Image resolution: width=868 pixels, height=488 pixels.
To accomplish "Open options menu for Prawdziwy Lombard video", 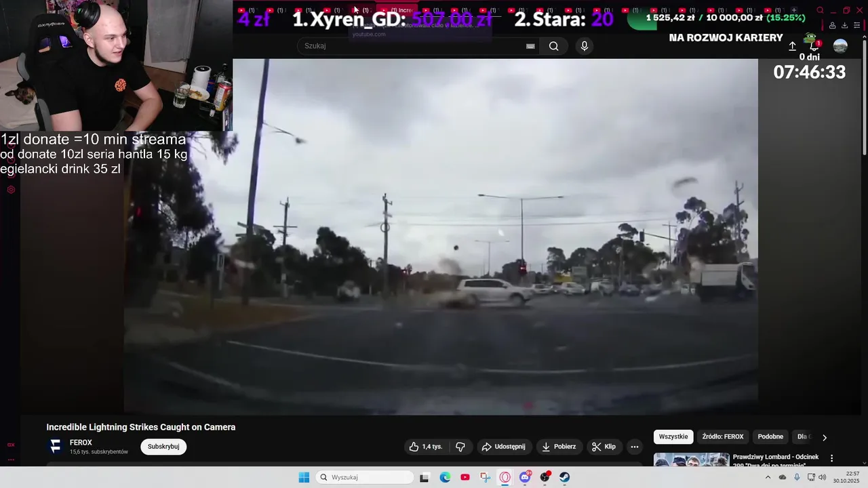I will click(831, 459).
